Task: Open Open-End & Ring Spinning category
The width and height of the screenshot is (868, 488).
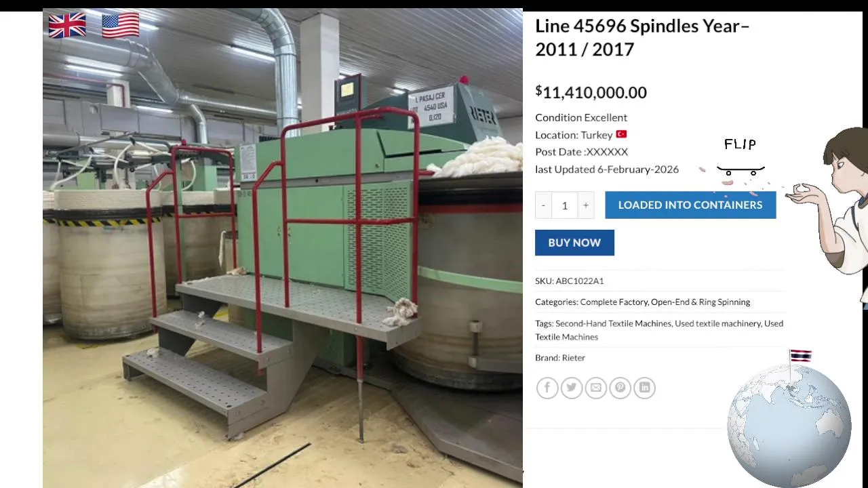Action: coord(701,302)
